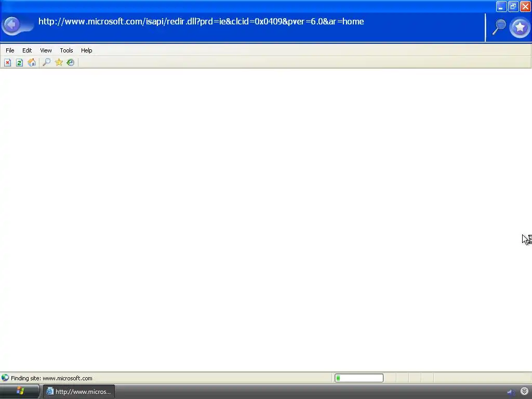Image resolution: width=532 pixels, height=399 pixels.
Task: Open Favorites with the round star button
Action: click(x=520, y=27)
